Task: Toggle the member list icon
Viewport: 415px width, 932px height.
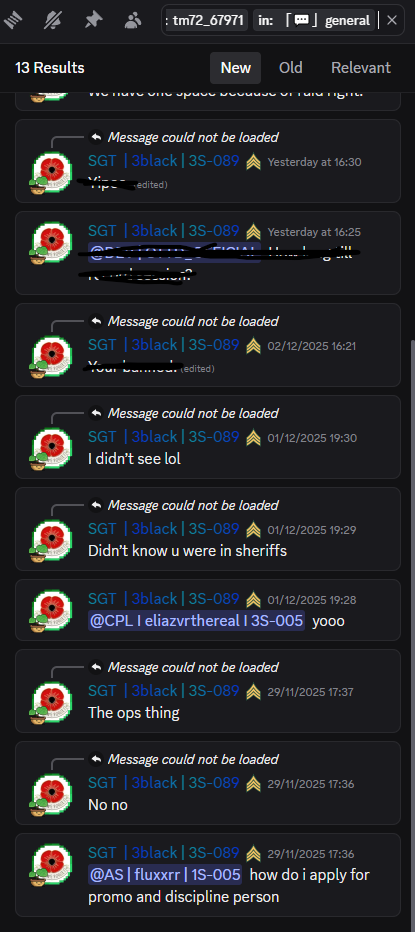Action: (x=133, y=21)
